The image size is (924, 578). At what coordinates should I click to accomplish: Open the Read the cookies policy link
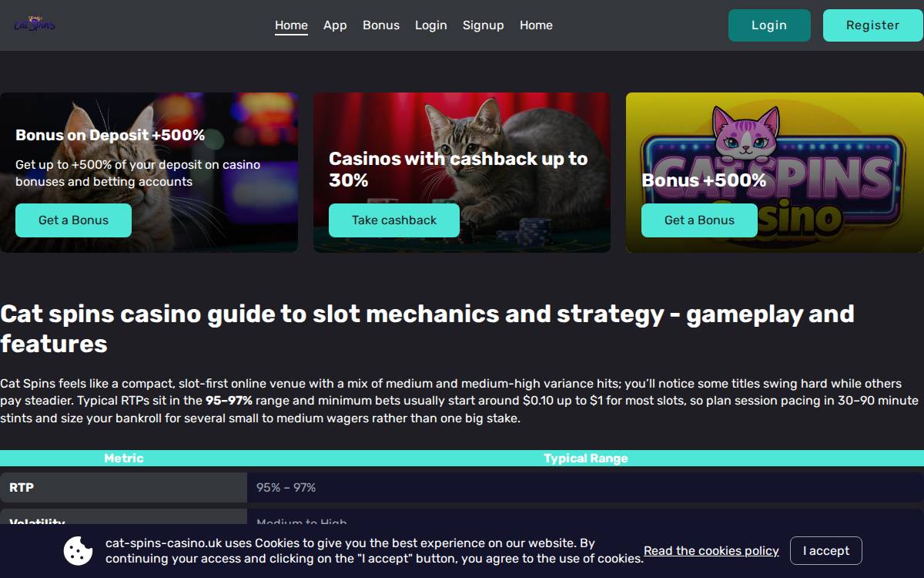click(x=711, y=551)
